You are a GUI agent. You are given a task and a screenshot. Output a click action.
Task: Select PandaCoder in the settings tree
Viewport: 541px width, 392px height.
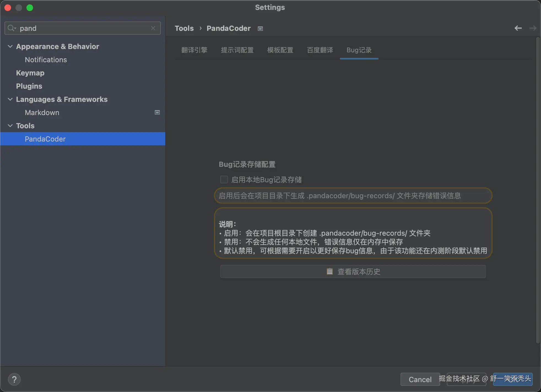tap(45, 139)
